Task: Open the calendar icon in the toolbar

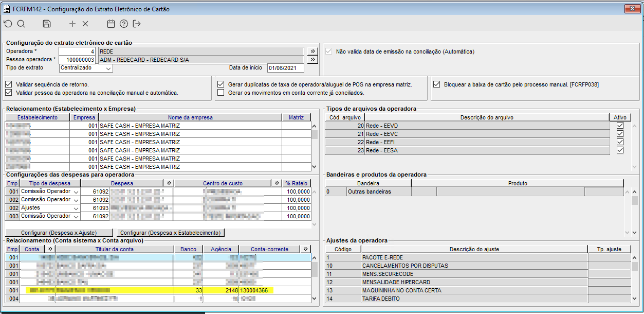Action: [x=111, y=24]
